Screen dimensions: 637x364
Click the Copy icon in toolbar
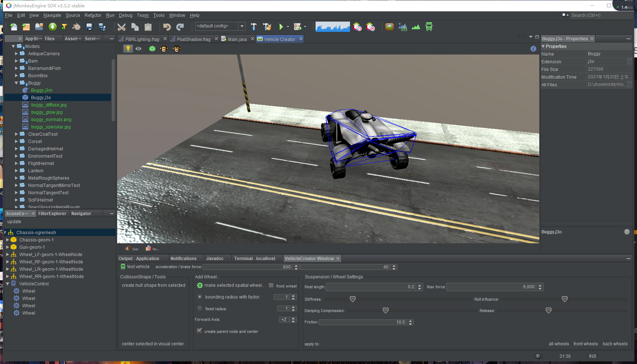click(x=135, y=27)
